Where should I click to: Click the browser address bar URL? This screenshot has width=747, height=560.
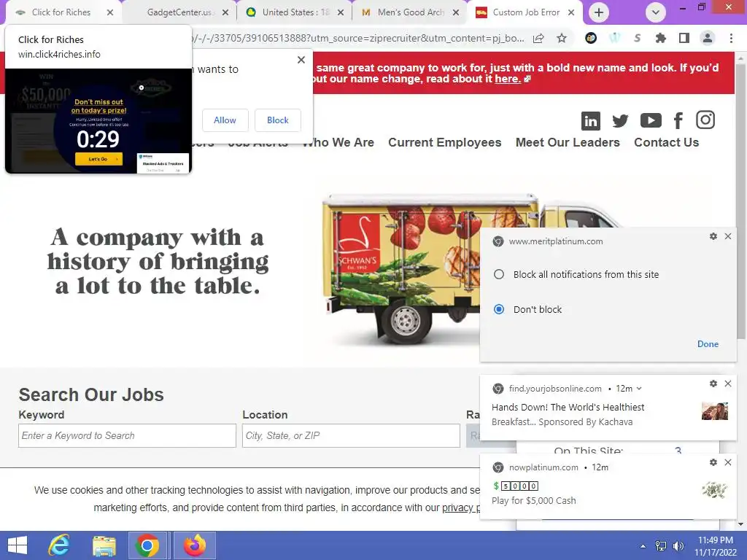[x=357, y=38]
